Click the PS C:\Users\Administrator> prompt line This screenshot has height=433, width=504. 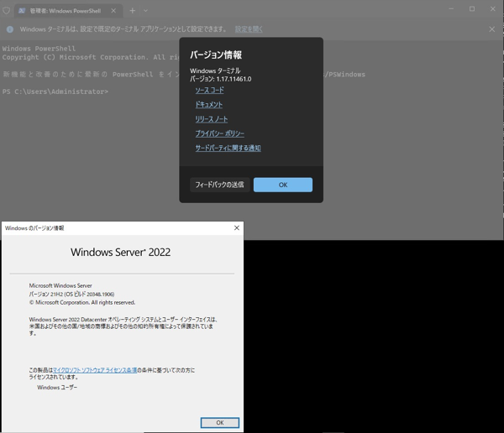pyautogui.click(x=55, y=91)
